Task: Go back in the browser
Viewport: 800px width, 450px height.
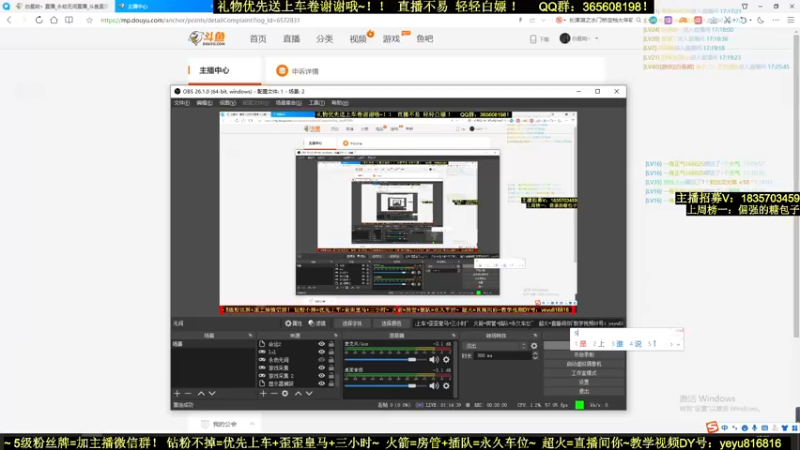Action: coord(9,20)
